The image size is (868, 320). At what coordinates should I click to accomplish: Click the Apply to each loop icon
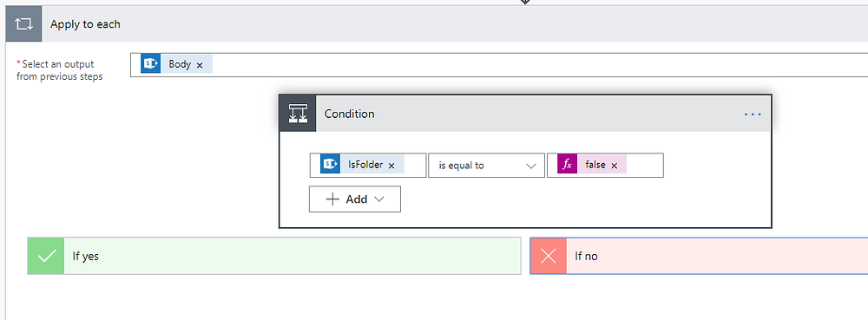(23, 24)
